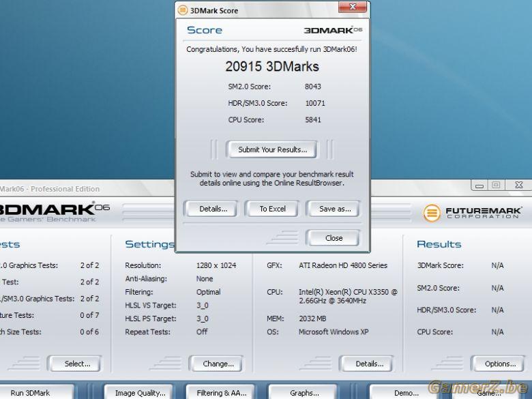Image resolution: width=532 pixels, height=399 pixels.
Task: Minimize the 3DMark06 Professional Edition window
Action: 479,186
